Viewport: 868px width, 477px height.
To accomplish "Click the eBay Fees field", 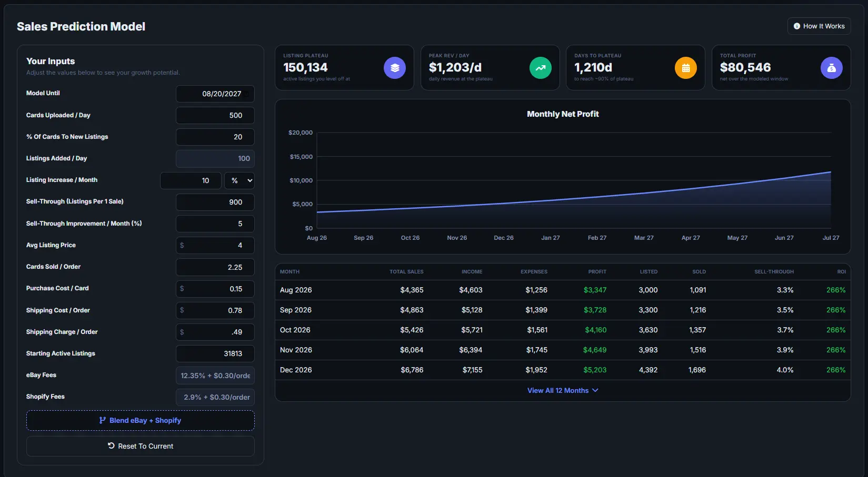I will [215, 375].
